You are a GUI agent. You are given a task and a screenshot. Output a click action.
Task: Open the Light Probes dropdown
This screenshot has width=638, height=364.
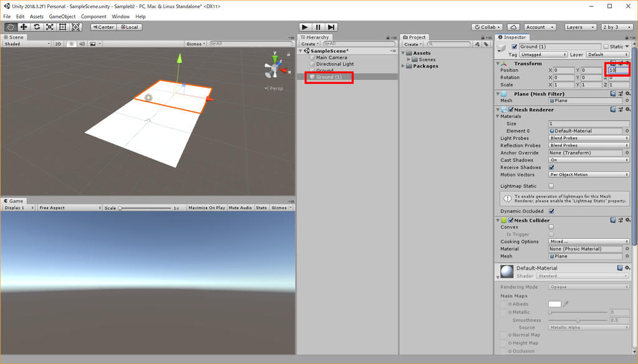(x=589, y=138)
